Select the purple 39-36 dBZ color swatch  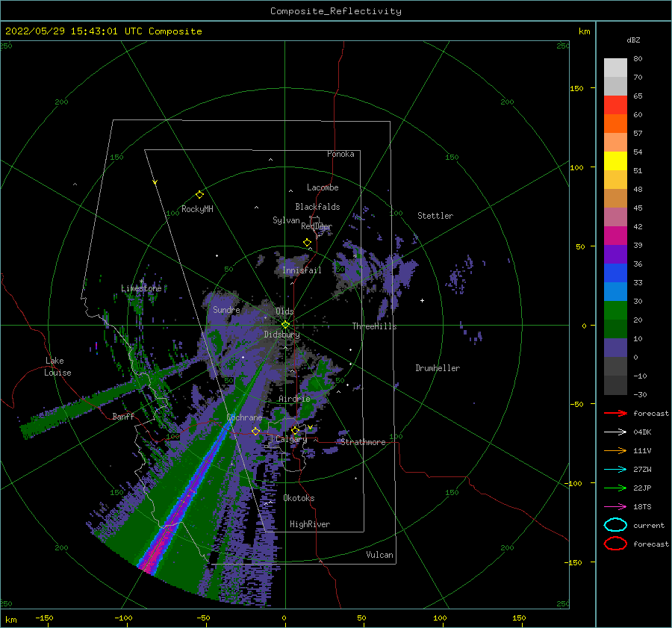[615, 255]
